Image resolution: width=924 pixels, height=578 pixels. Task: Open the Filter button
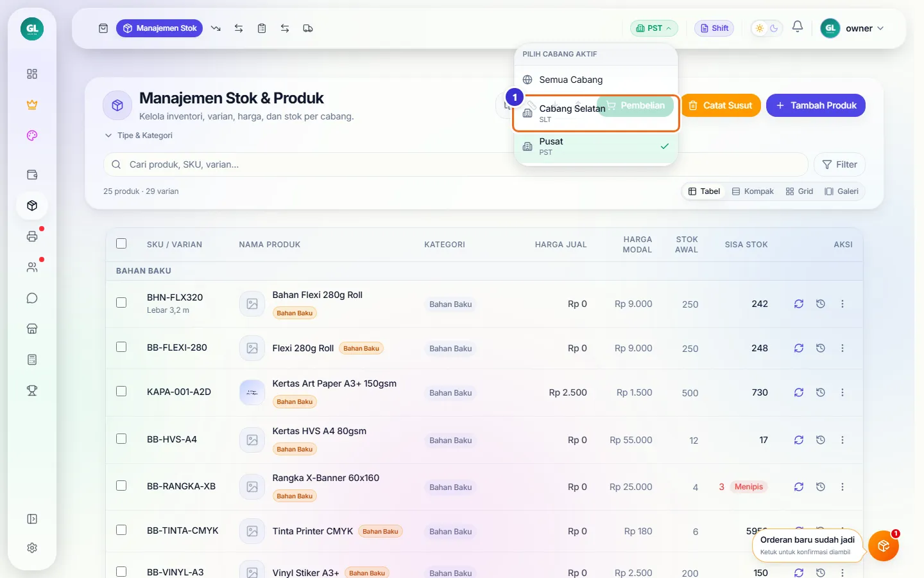(x=839, y=164)
